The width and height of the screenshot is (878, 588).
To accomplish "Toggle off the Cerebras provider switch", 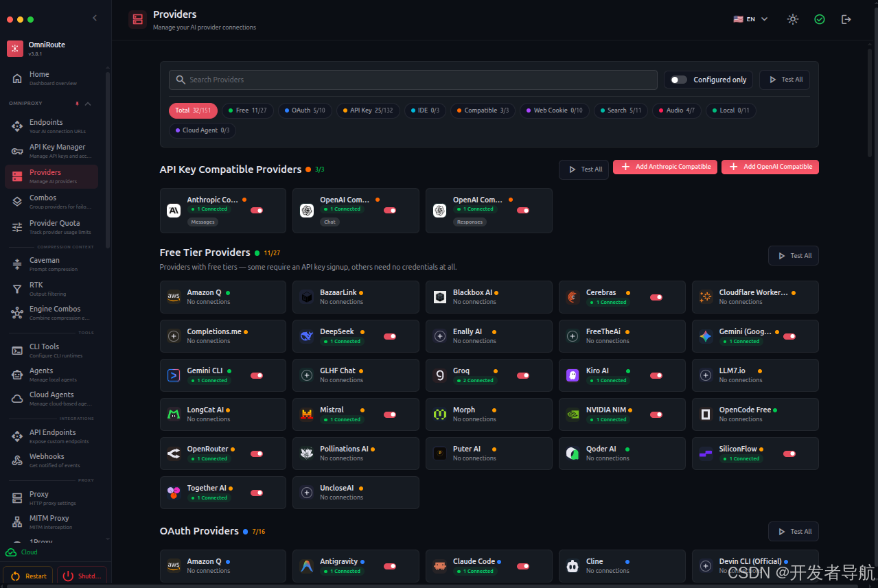I will point(656,298).
